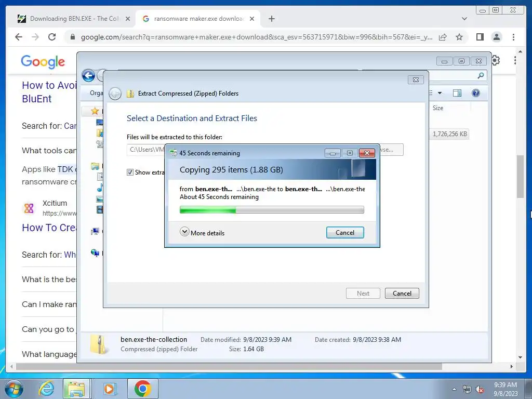The width and height of the screenshot is (532, 399).
Task: Click the Google logo
Action: 43,62
